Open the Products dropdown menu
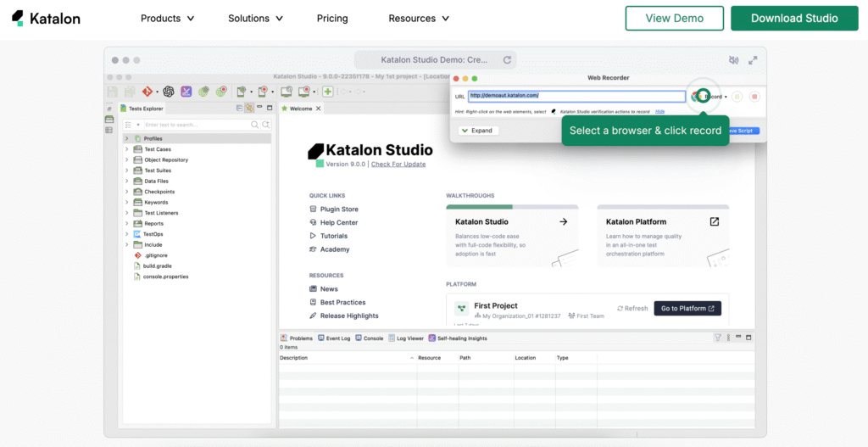The height and width of the screenshot is (447, 868). [167, 19]
